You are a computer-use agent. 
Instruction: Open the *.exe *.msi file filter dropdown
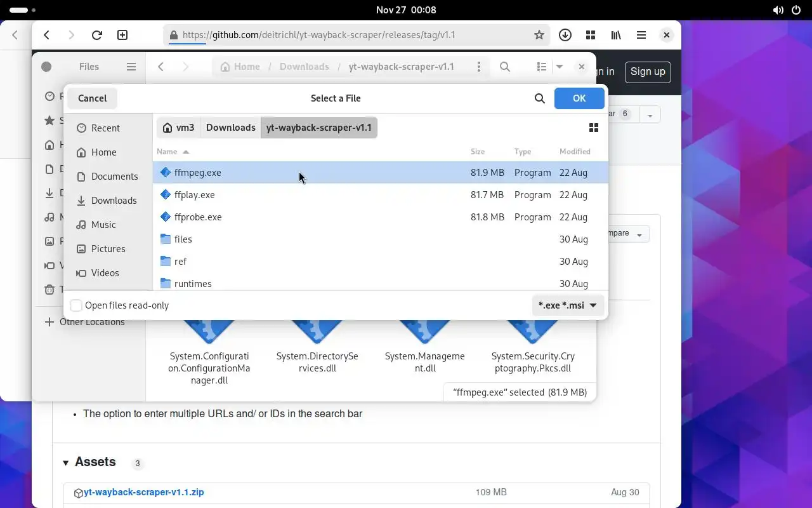coord(568,305)
